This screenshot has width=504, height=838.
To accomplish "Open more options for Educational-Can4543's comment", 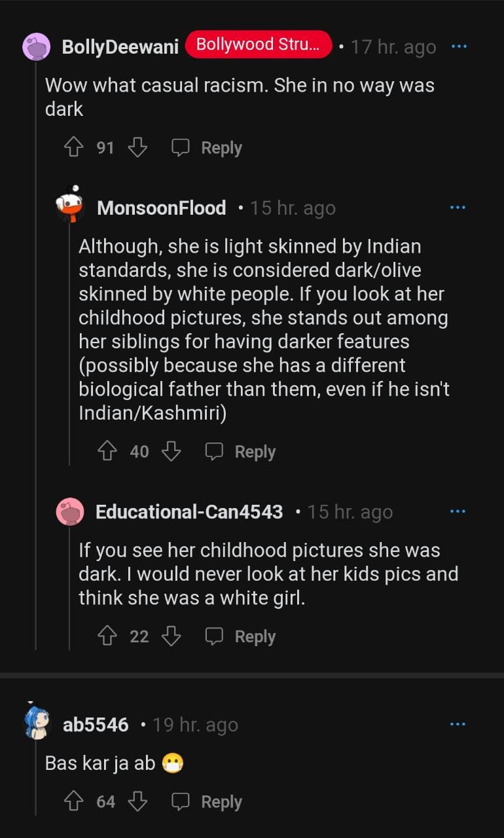I will click(458, 511).
